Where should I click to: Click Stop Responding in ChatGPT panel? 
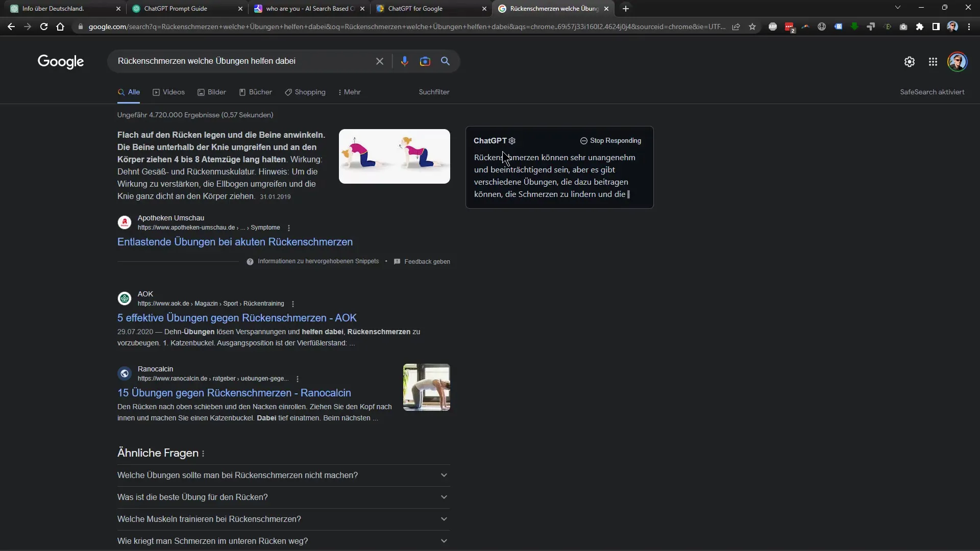pyautogui.click(x=610, y=141)
